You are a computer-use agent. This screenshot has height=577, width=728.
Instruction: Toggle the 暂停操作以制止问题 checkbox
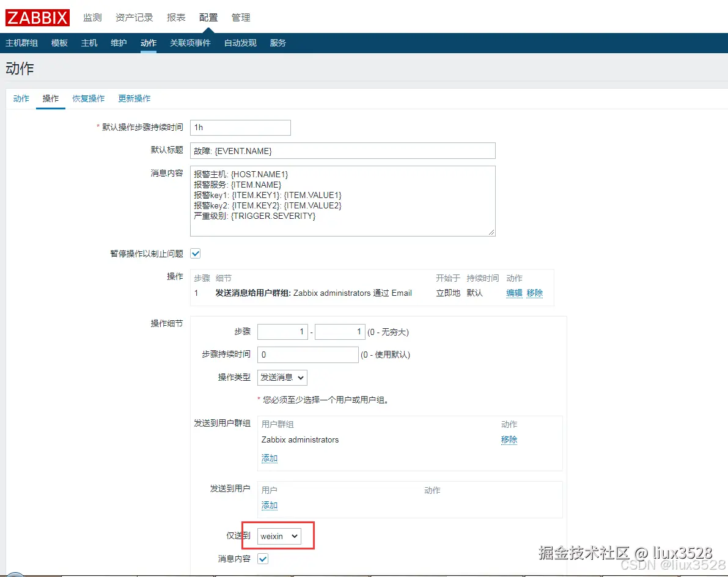tap(196, 254)
